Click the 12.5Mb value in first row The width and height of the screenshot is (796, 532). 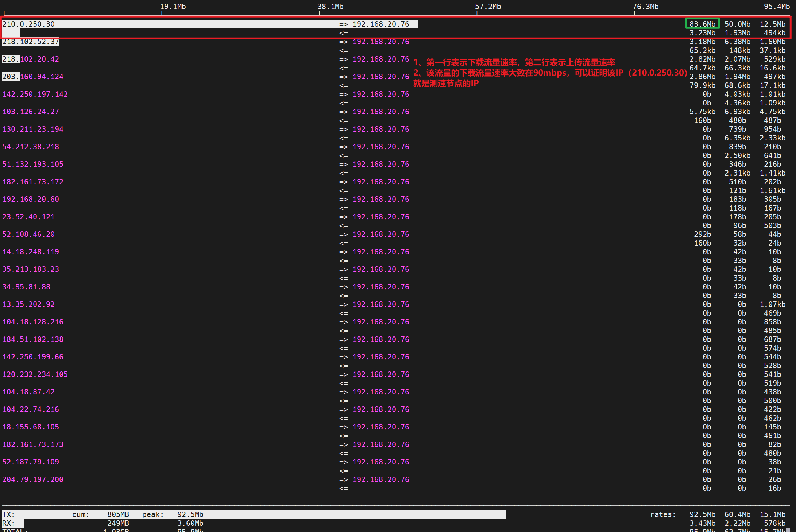point(772,24)
